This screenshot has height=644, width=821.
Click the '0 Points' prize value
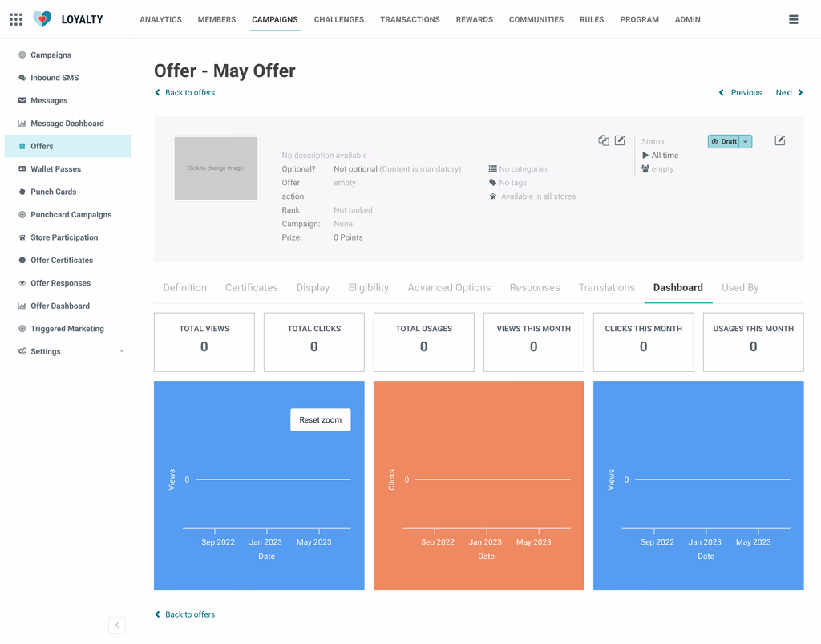pos(348,237)
